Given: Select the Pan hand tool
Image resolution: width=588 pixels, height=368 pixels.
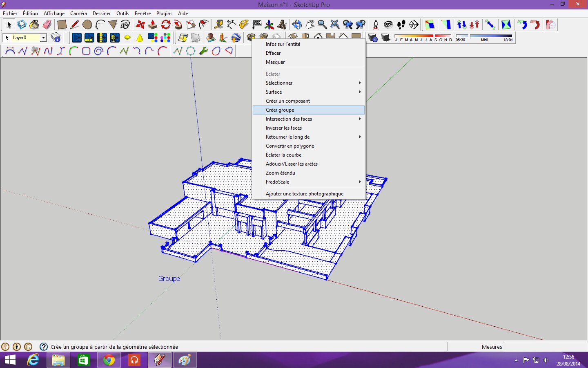Looking at the screenshot, I should 310,25.
